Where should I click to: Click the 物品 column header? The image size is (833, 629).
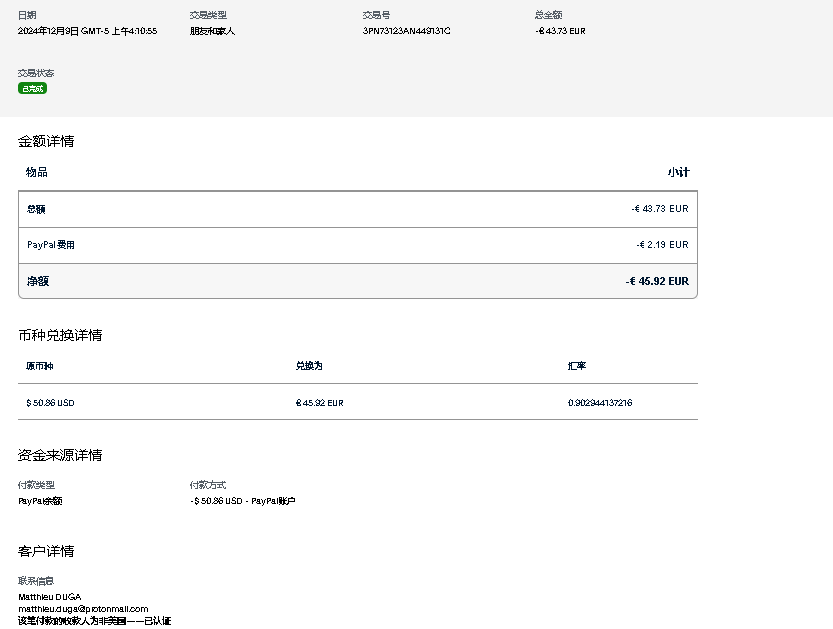[36, 172]
